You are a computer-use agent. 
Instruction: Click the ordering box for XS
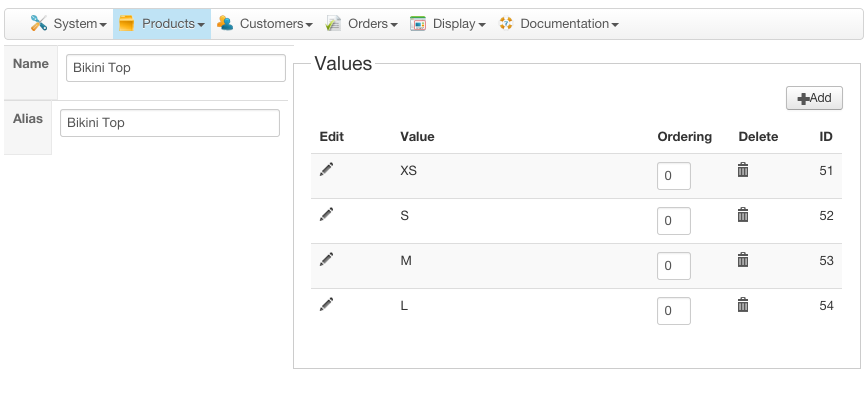click(673, 176)
